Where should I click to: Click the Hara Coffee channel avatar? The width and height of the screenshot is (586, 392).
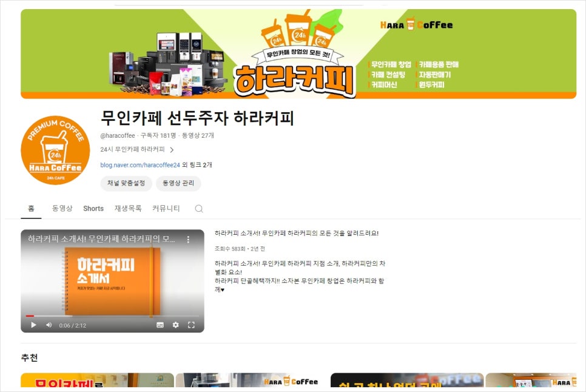(x=55, y=150)
